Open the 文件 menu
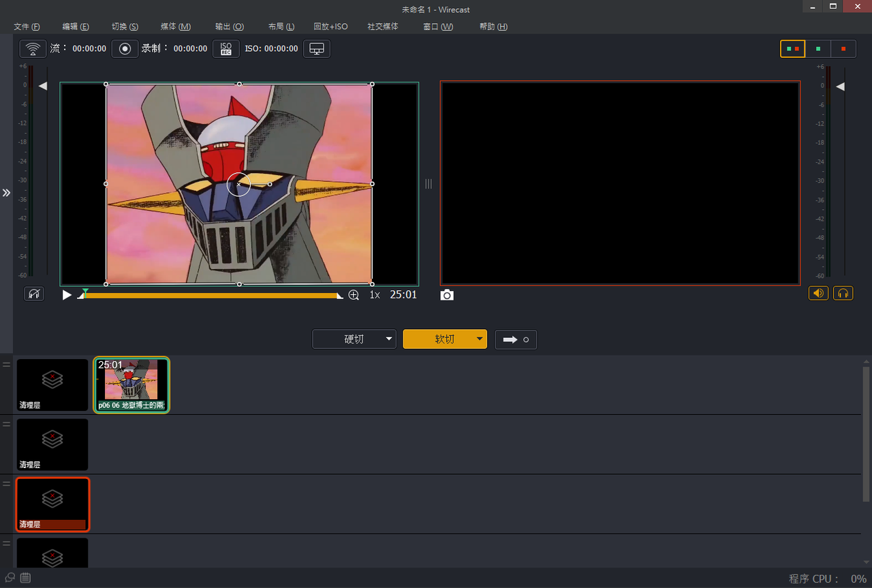Viewport: 872px width, 588px height. [27, 27]
